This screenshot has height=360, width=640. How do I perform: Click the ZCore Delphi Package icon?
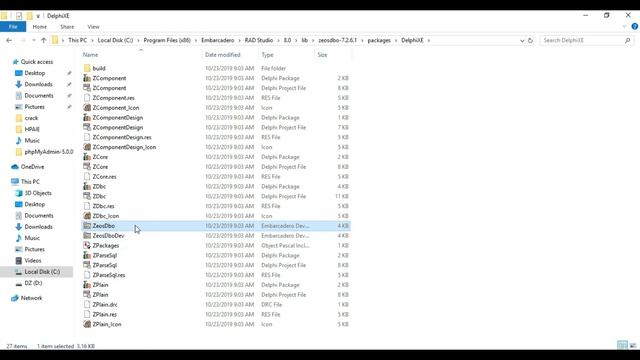click(x=87, y=157)
